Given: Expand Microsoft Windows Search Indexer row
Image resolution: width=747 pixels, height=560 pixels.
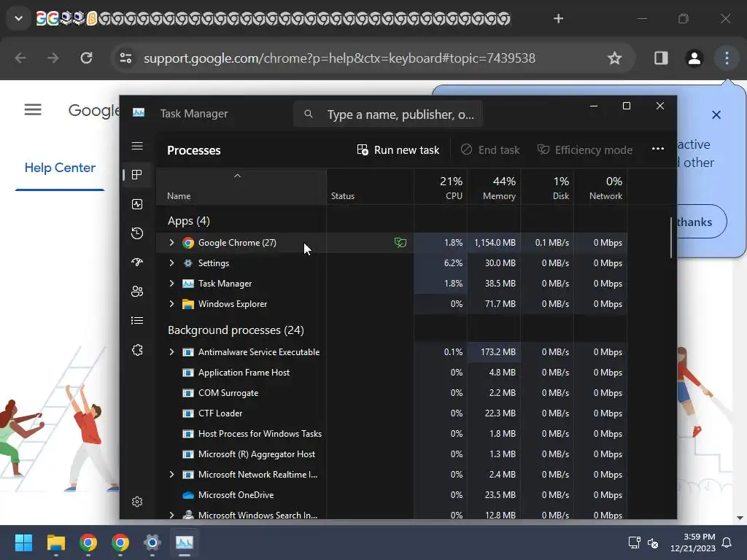Looking at the screenshot, I should pos(171,515).
